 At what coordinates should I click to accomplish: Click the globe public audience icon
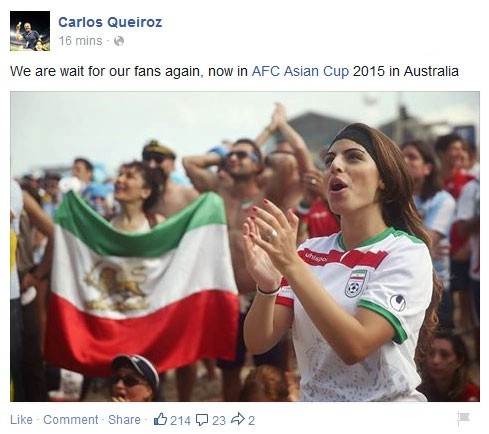(x=119, y=41)
